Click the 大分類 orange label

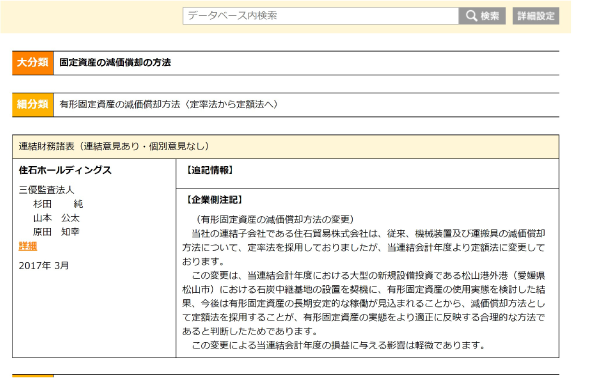pos(33,63)
